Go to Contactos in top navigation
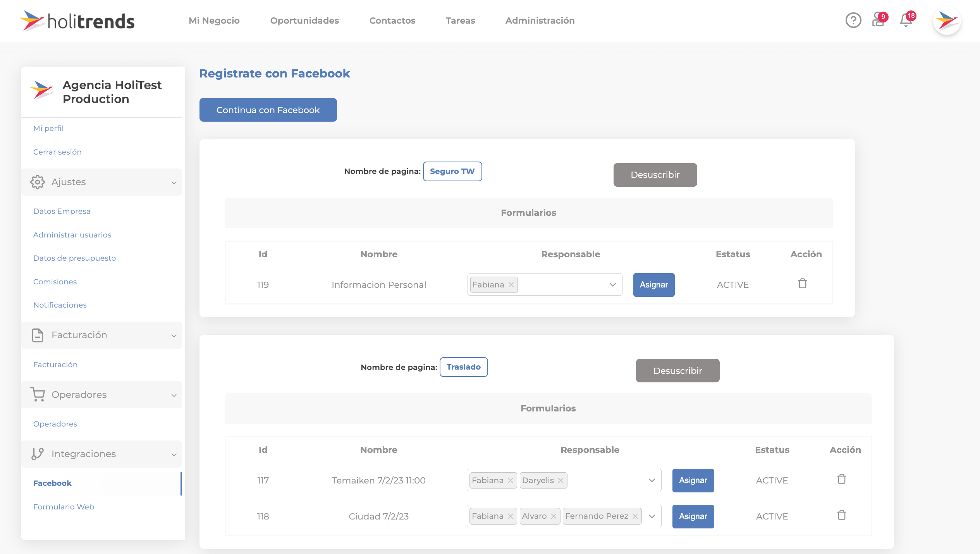Image resolution: width=980 pixels, height=554 pixels. [392, 21]
